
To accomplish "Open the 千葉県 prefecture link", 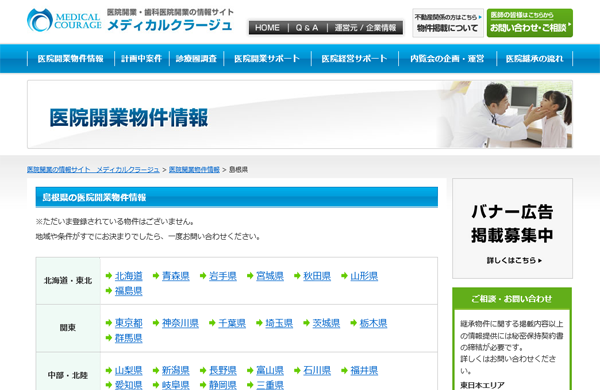I will pos(232,323).
